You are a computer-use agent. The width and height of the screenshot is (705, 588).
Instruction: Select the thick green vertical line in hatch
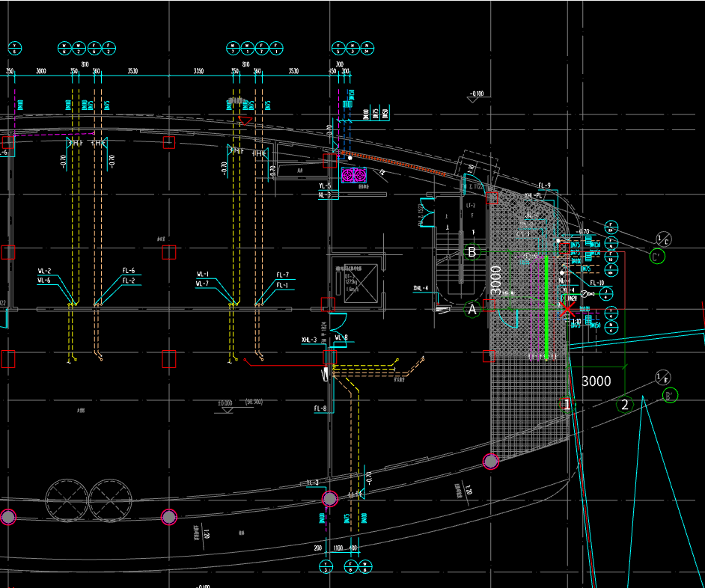546,308
